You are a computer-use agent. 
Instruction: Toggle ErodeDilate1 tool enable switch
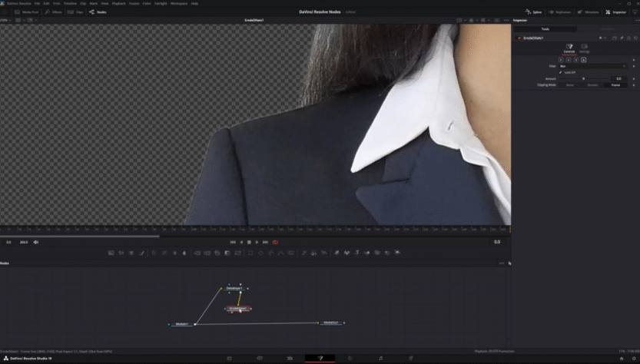click(x=520, y=38)
